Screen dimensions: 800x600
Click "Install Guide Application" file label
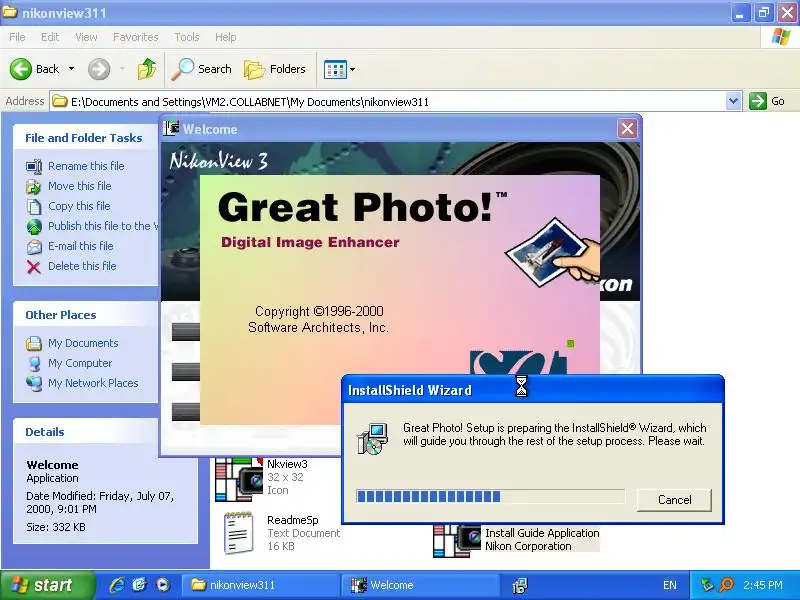pos(542,533)
